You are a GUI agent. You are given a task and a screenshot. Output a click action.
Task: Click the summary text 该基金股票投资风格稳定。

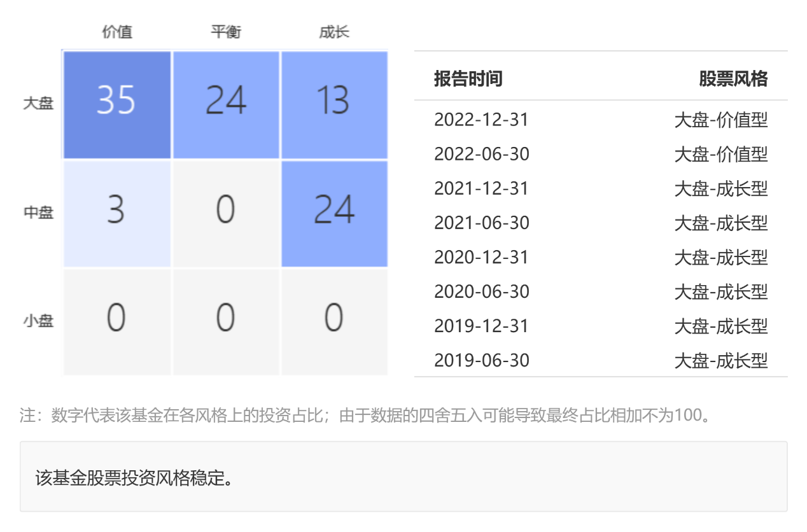click(x=134, y=477)
